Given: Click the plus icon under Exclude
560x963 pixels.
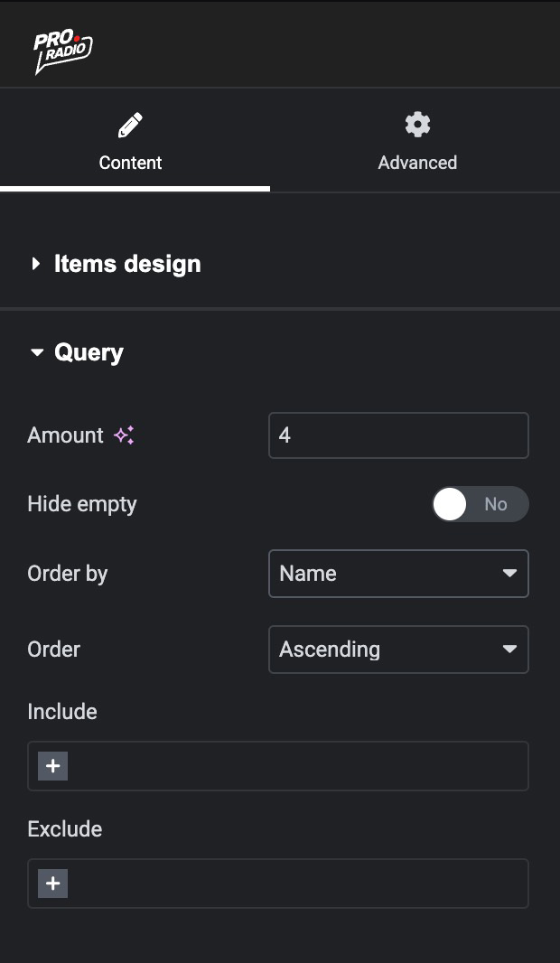Looking at the screenshot, I should click(53, 884).
